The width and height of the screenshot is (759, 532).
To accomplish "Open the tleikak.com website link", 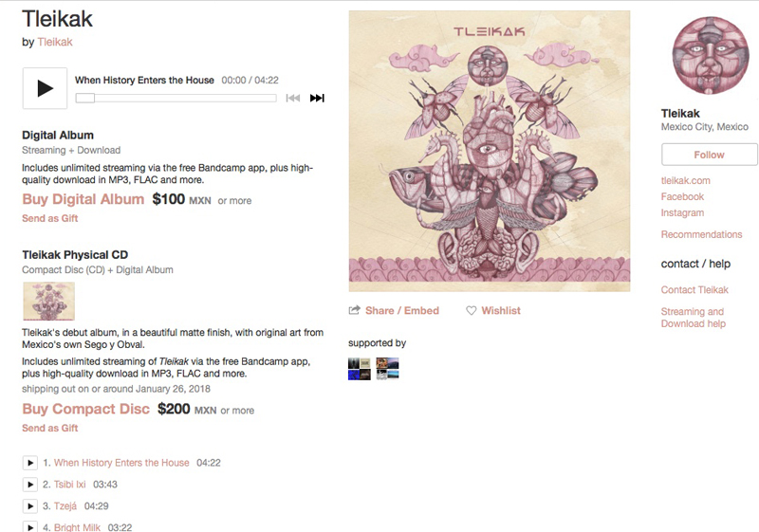I will (685, 181).
